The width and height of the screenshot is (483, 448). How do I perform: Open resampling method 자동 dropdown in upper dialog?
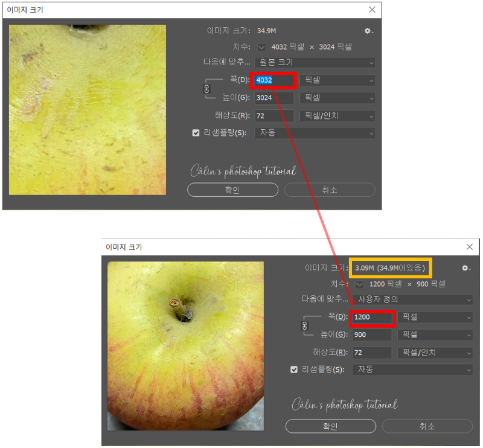(315, 133)
